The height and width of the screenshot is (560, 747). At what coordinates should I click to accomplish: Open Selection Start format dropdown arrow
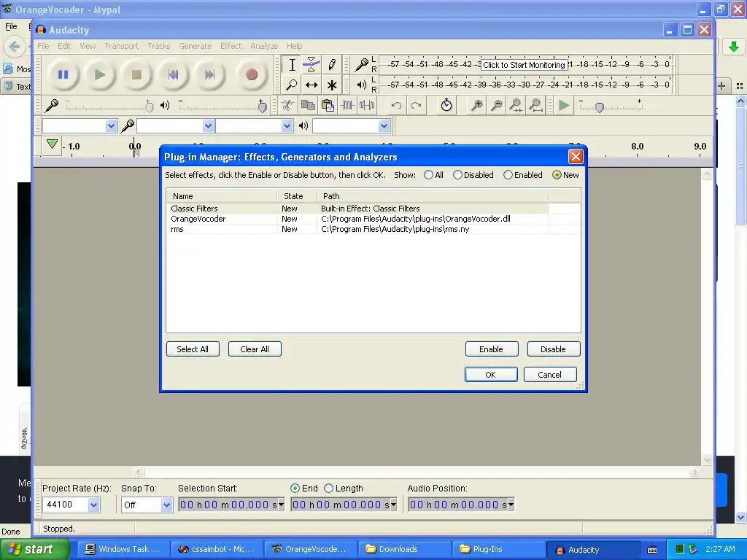click(281, 505)
